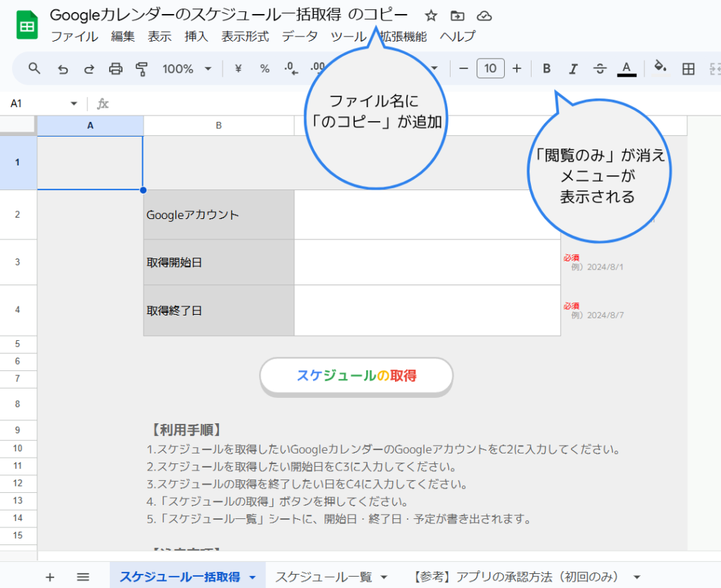Viewport: 721px width, 588px height.
Task: Open the 拡張機能 menu
Action: pos(403,37)
